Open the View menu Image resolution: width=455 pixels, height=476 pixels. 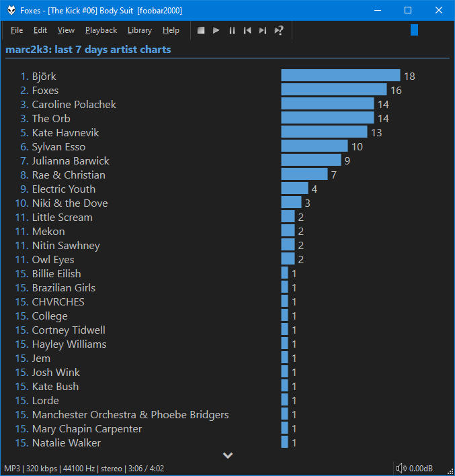[x=66, y=30]
